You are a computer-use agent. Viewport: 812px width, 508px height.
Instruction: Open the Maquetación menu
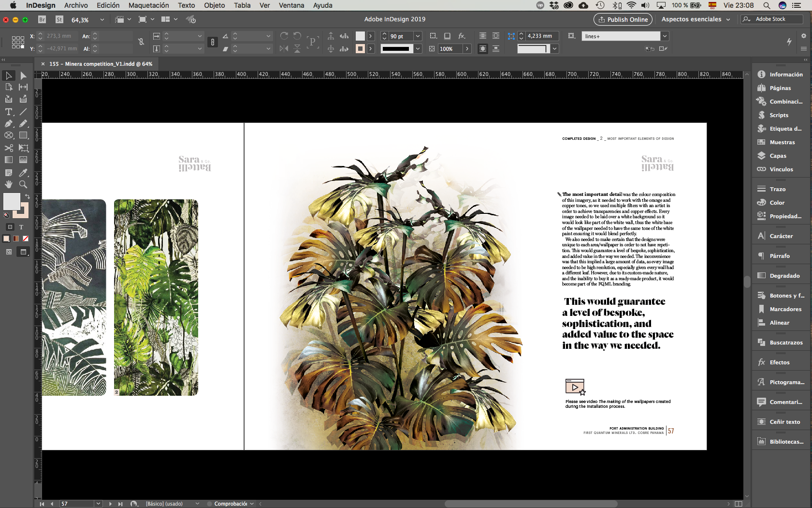148,5
